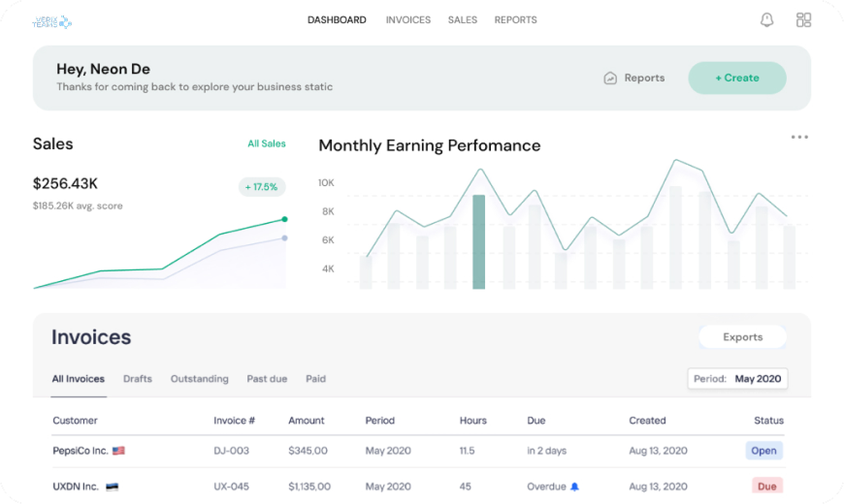Go to the Invoices menu item
This screenshot has height=504, width=844.
pos(407,20)
